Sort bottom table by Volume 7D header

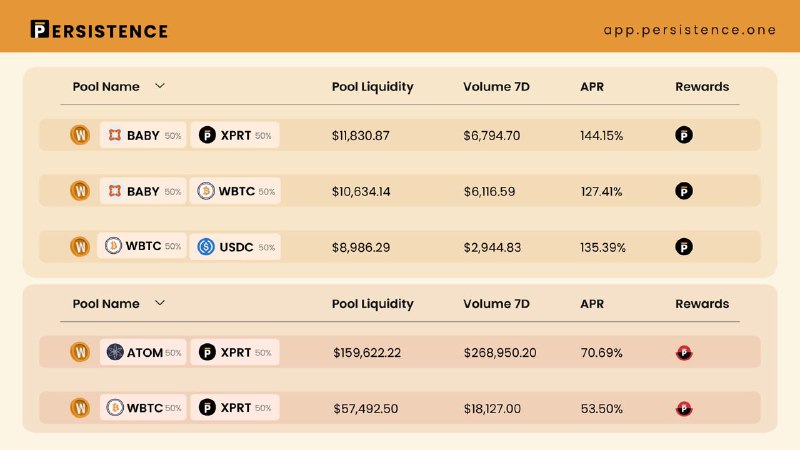pyautogui.click(x=496, y=304)
